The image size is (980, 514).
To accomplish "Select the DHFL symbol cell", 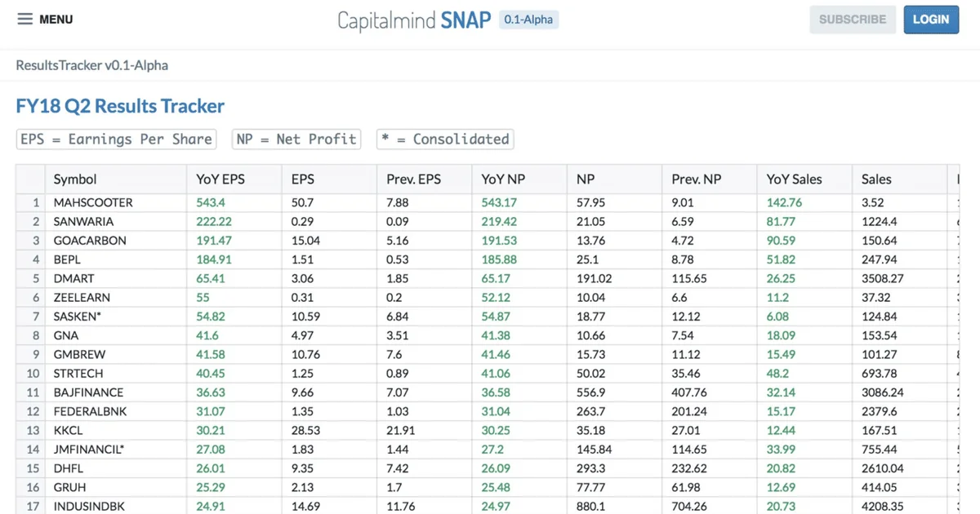I will pyautogui.click(x=117, y=468).
